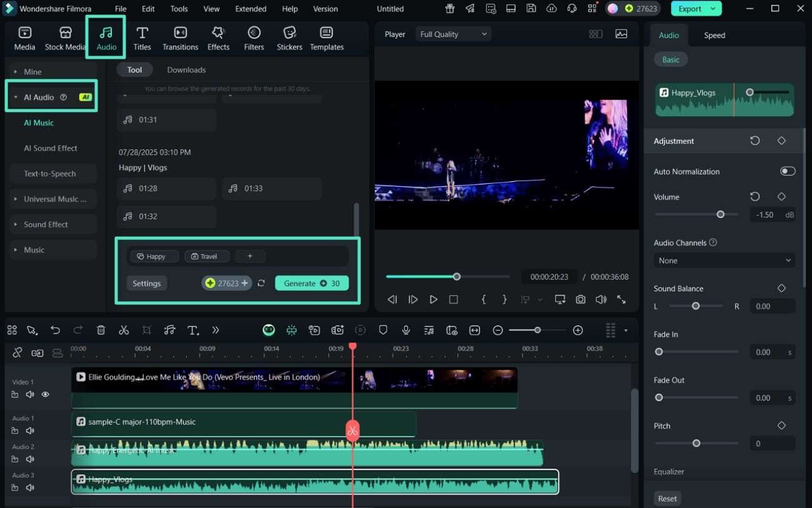Click the Mark In curly brace
Screen dimensions: 812x508
[483, 299]
